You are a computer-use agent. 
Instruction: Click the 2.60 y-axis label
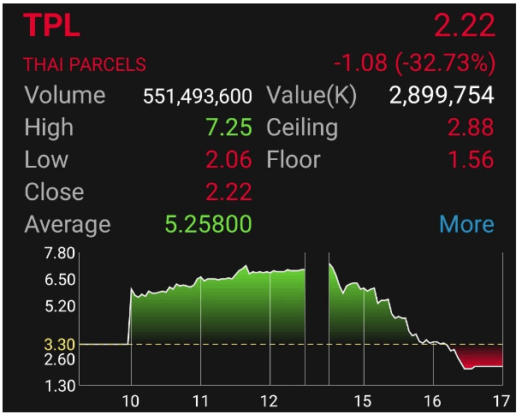click(x=60, y=359)
